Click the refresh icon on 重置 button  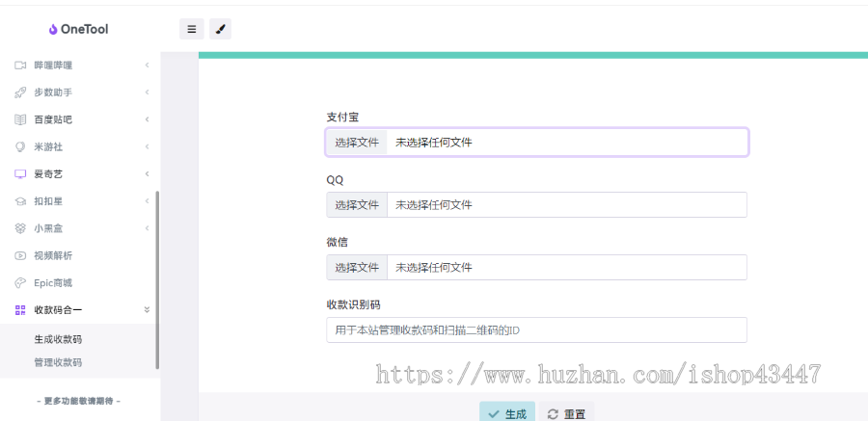(553, 414)
